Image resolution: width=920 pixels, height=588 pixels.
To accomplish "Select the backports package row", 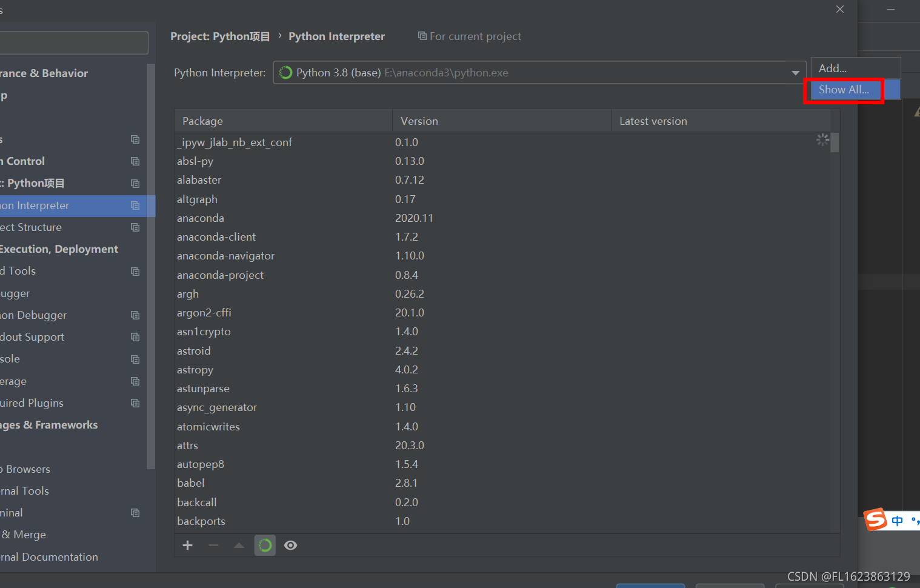I will coord(502,521).
